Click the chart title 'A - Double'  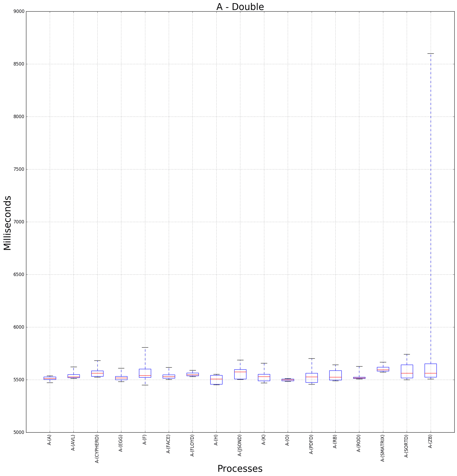pyautogui.click(x=240, y=7)
